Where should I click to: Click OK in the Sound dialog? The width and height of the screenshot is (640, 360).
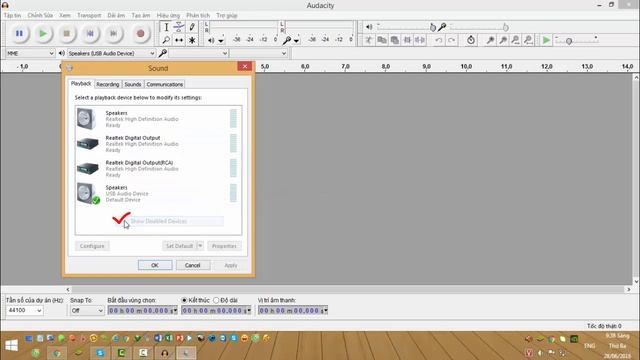pyautogui.click(x=155, y=265)
